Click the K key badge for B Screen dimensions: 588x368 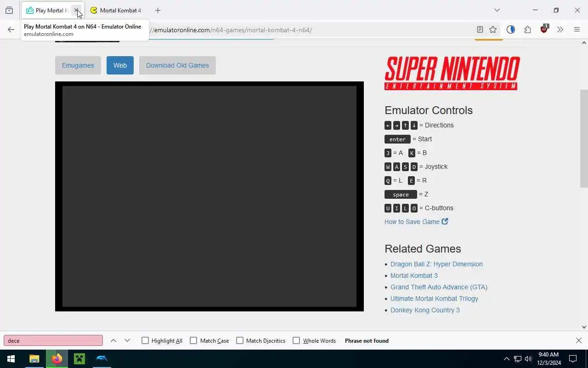point(412,153)
